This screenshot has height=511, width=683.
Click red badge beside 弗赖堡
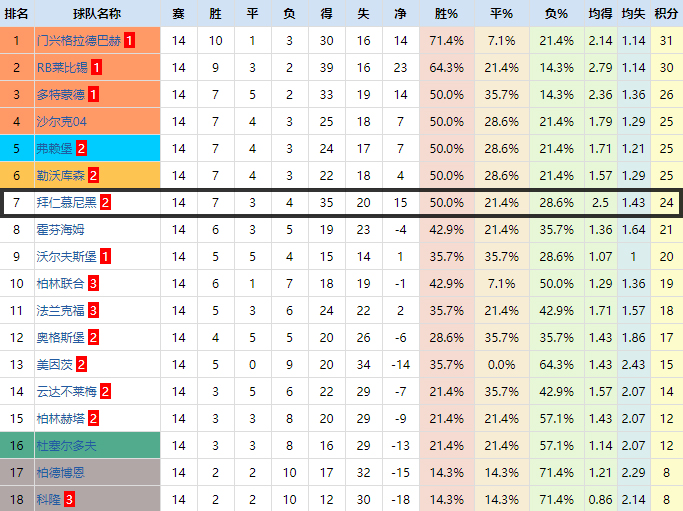[81, 149]
